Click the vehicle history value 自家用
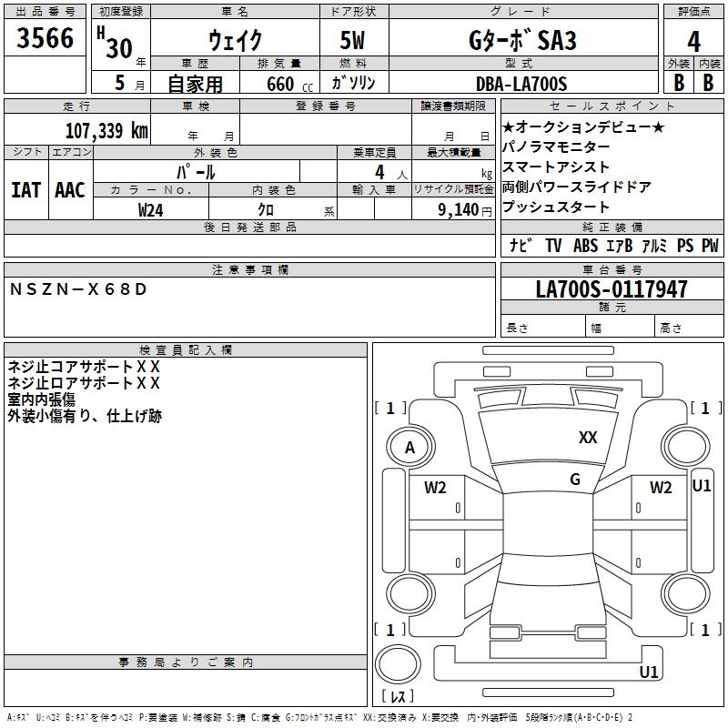Viewport: 728px width, 728px height. [x=195, y=84]
